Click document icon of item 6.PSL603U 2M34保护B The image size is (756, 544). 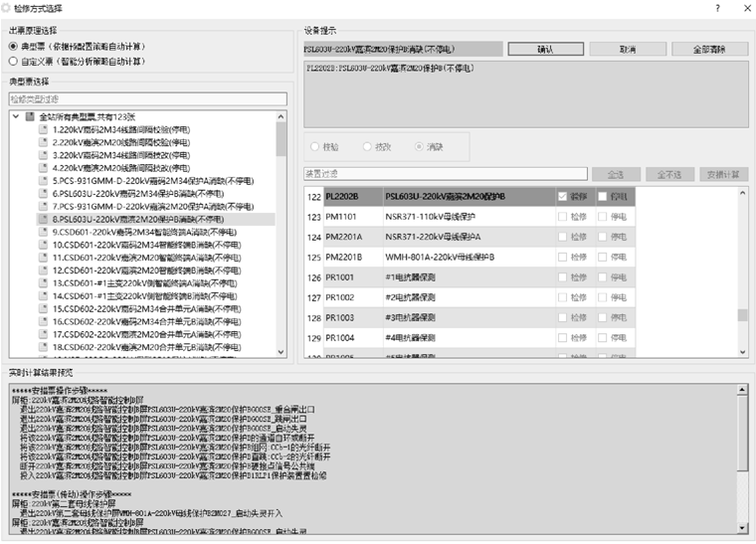click(x=43, y=193)
